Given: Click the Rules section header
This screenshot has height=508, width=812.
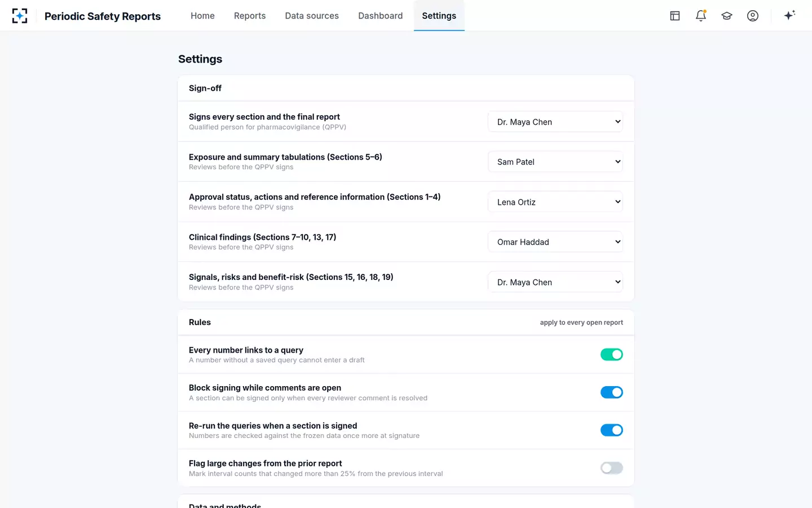Looking at the screenshot, I should tap(200, 322).
